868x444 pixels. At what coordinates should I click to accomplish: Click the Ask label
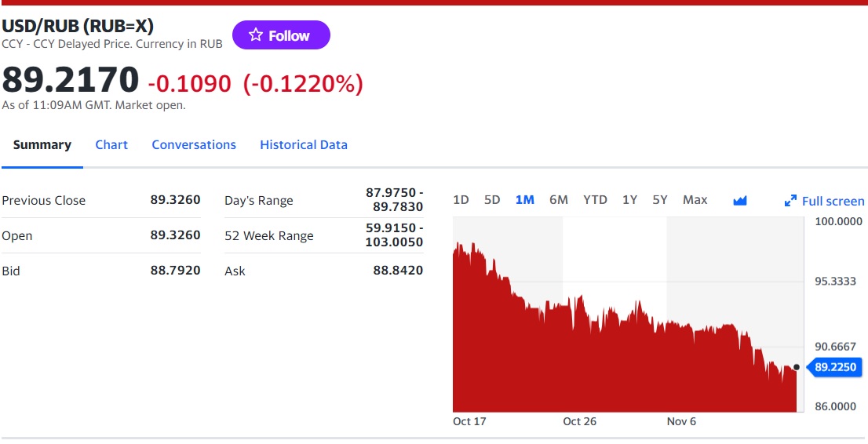tap(235, 271)
